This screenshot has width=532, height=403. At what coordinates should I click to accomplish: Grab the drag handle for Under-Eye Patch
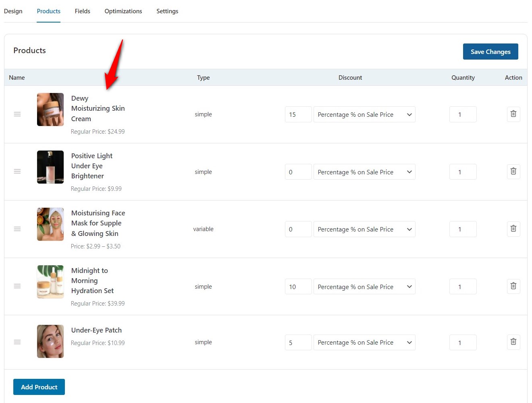pos(17,342)
